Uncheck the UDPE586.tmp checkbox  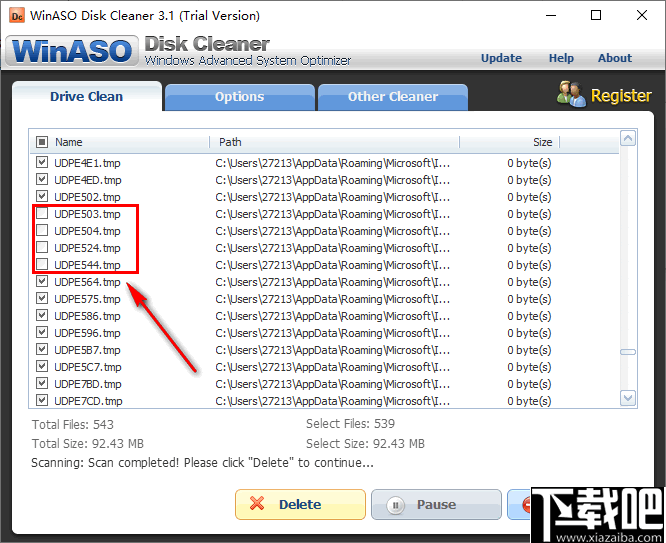point(42,315)
